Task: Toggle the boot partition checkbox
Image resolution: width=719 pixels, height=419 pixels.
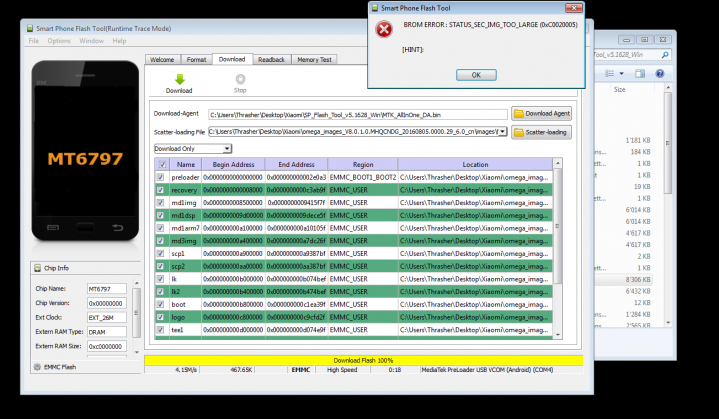Action: (x=161, y=304)
